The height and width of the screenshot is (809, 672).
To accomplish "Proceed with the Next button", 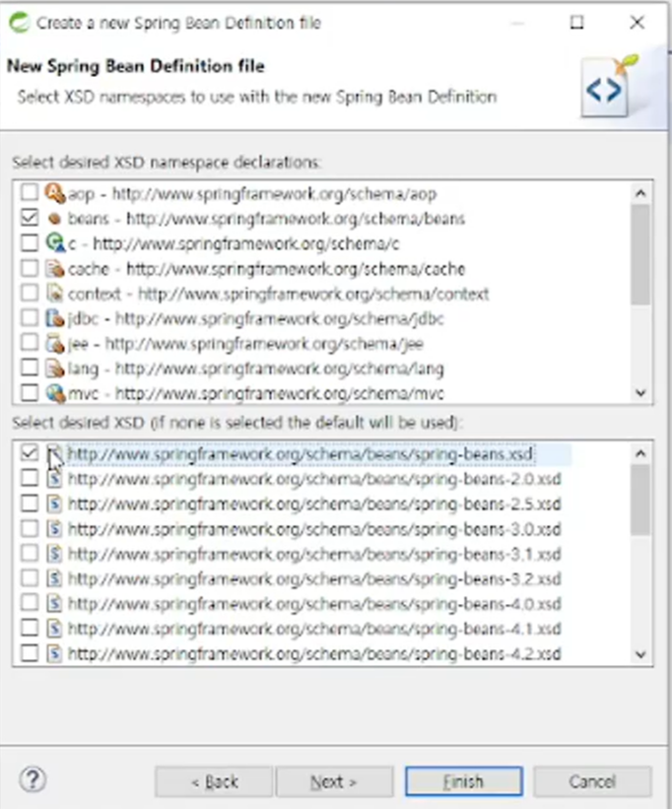I will point(334,781).
